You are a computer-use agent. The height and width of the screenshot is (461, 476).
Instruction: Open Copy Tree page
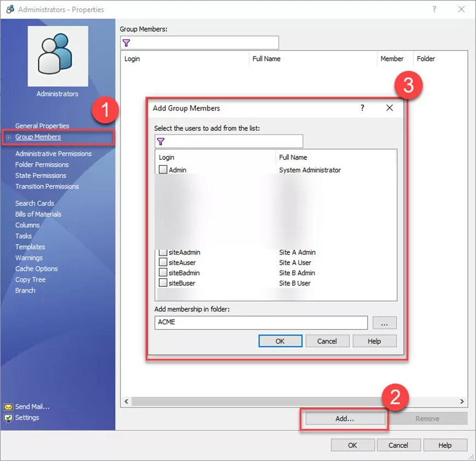click(x=30, y=280)
